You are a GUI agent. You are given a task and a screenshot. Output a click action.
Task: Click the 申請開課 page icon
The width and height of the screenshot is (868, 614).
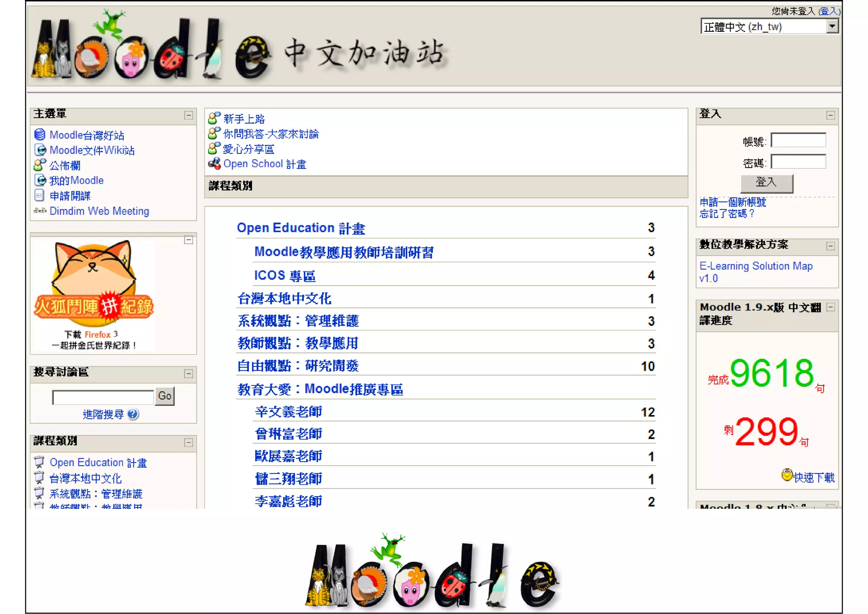coord(39,195)
